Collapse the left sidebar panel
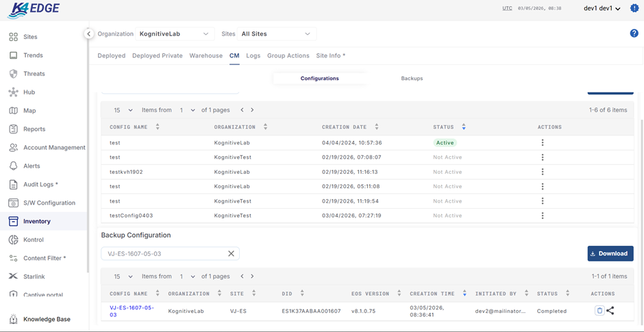Screen dimensions: 644x332 click(x=88, y=34)
